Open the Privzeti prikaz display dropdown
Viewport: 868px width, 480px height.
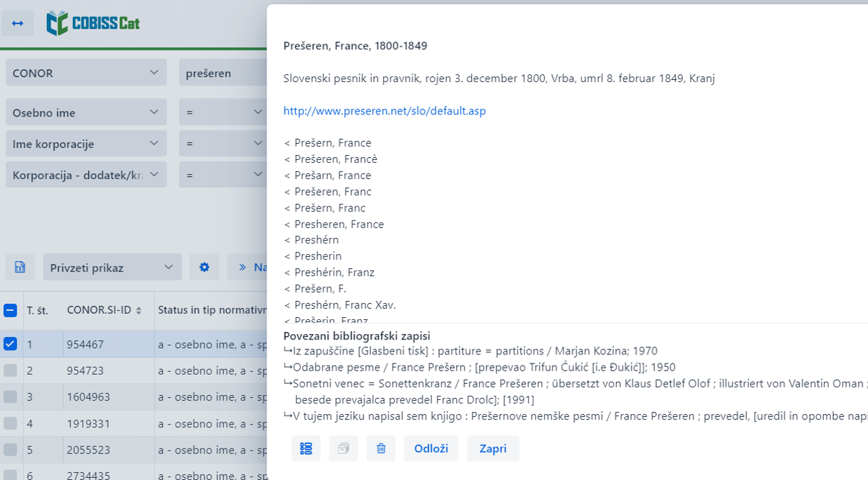tap(112, 267)
